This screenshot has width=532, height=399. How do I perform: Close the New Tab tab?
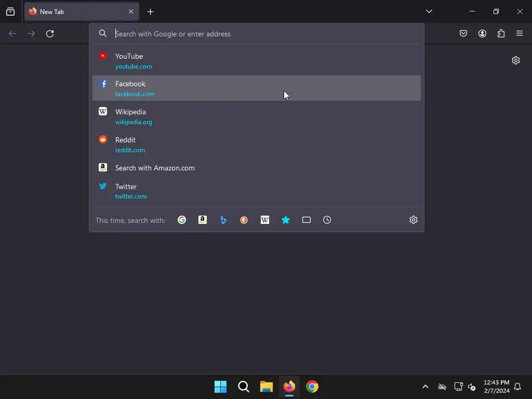[x=131, y=11]
